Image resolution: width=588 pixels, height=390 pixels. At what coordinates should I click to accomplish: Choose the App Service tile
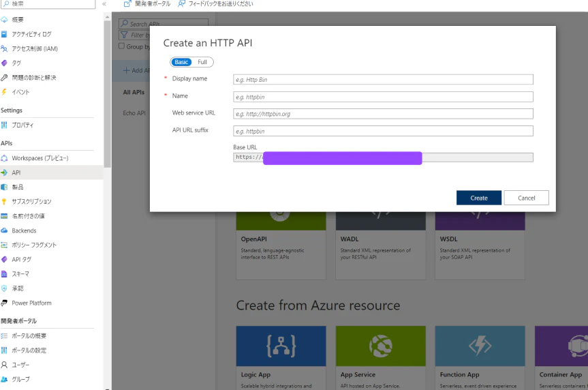click(x=380, y=358)
